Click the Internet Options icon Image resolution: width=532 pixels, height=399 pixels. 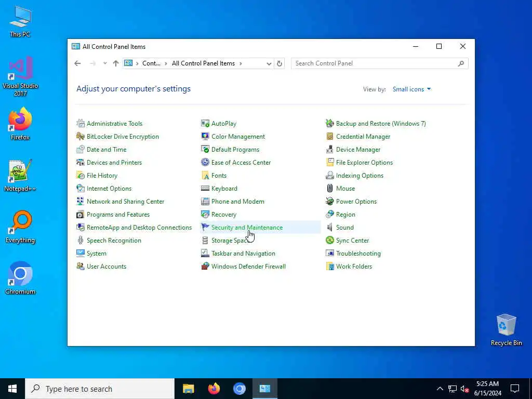point(81,188)
